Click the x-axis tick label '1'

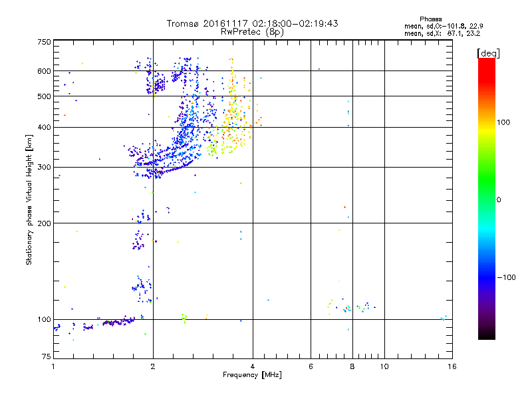pyautogui.click(x=53, y=366)
